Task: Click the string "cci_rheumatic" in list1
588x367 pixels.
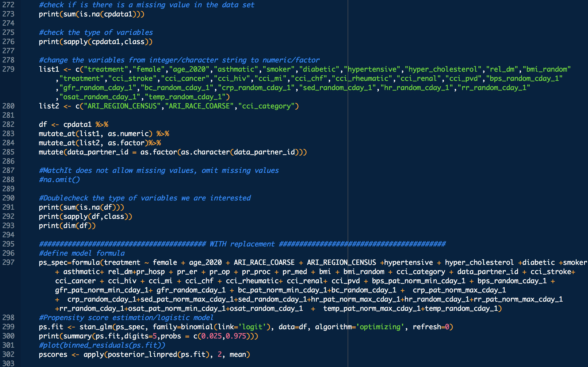Action: pos(362,78)
